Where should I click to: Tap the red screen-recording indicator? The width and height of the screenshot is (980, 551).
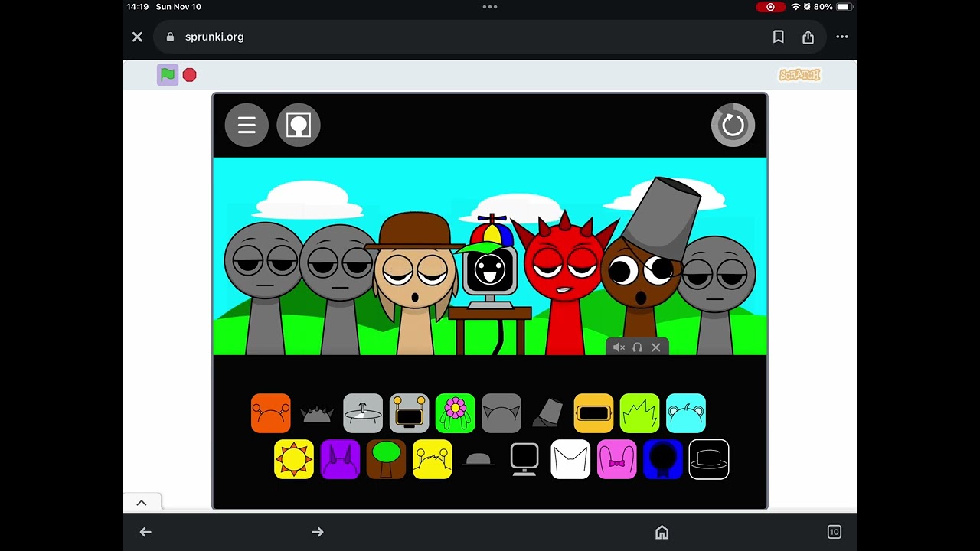(770, 7)
